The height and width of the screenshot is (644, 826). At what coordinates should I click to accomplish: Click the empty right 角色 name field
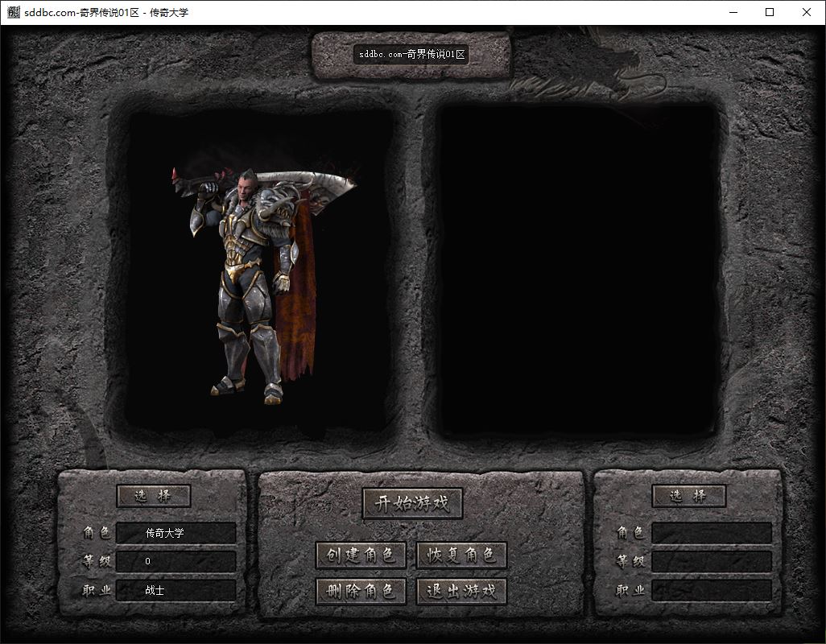coord(711,533)
